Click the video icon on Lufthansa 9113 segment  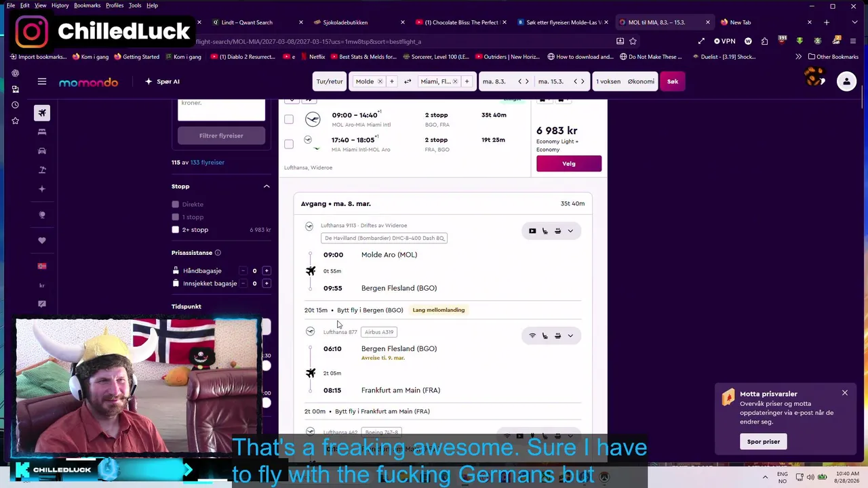coord(532,231)
